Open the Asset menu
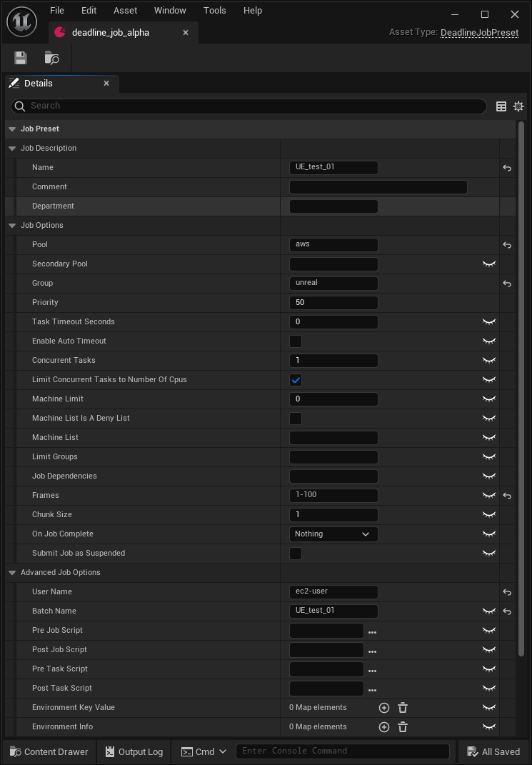The image size is (532, 765). coord(125,10)
